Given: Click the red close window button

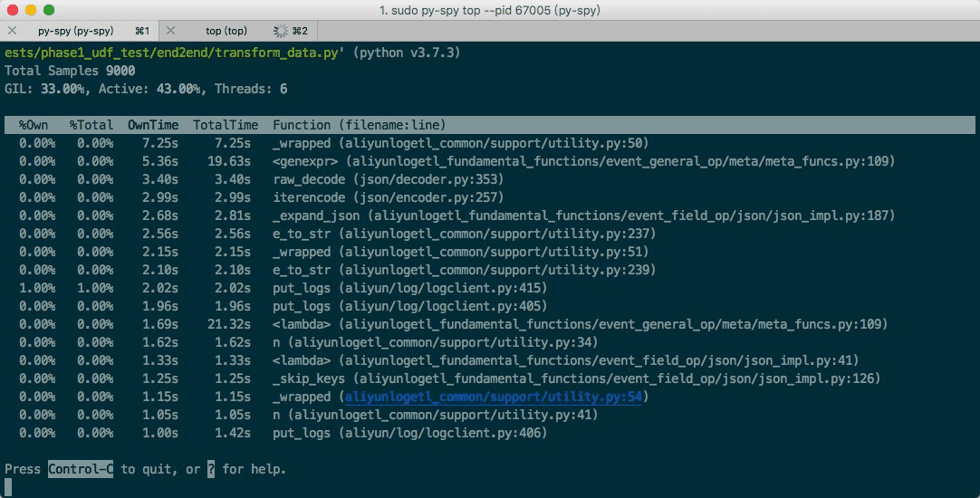Looking at the screenshot, I should coord(12,10).
